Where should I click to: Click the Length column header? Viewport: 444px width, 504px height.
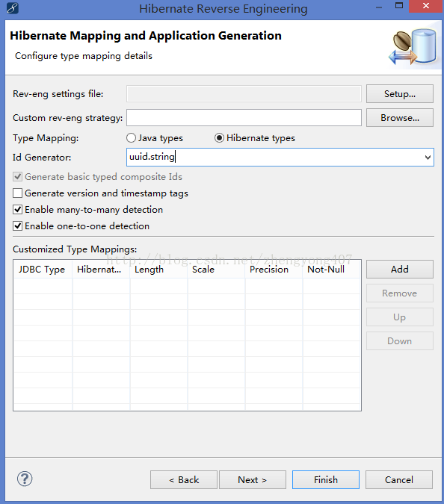pyautogui.click(x=159, y=270)
